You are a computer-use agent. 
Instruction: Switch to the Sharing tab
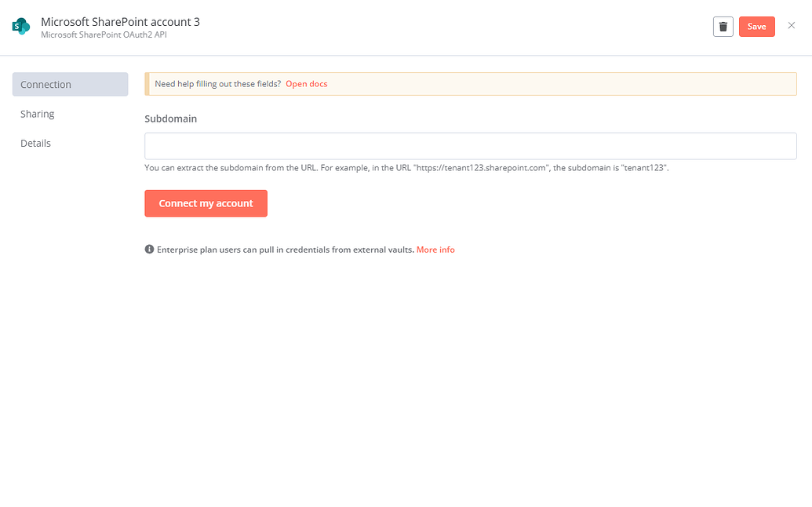click(x=37, y=113)
